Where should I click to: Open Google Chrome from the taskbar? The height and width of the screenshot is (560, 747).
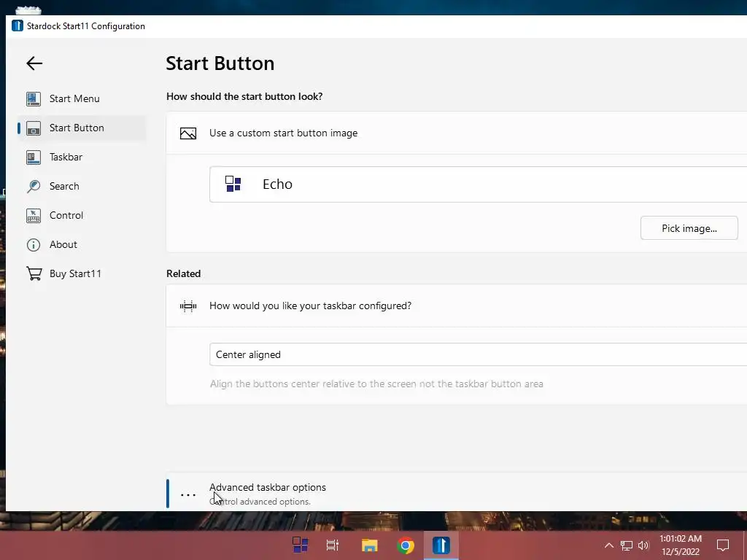point(406,545)
